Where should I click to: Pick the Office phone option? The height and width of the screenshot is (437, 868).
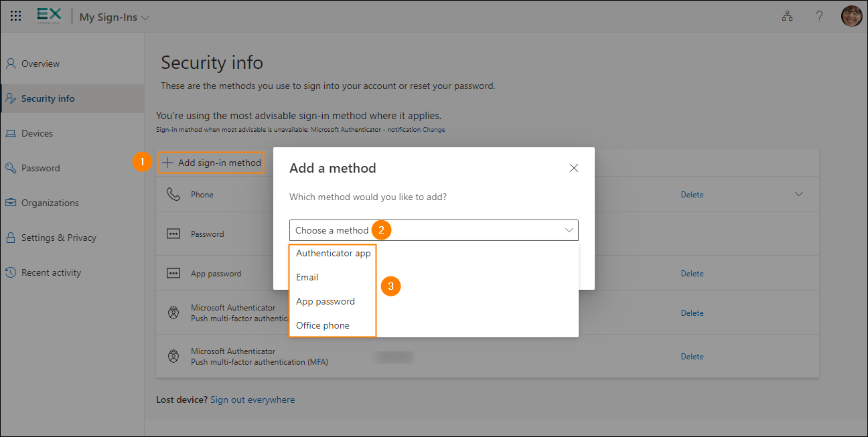click(323, 325)
